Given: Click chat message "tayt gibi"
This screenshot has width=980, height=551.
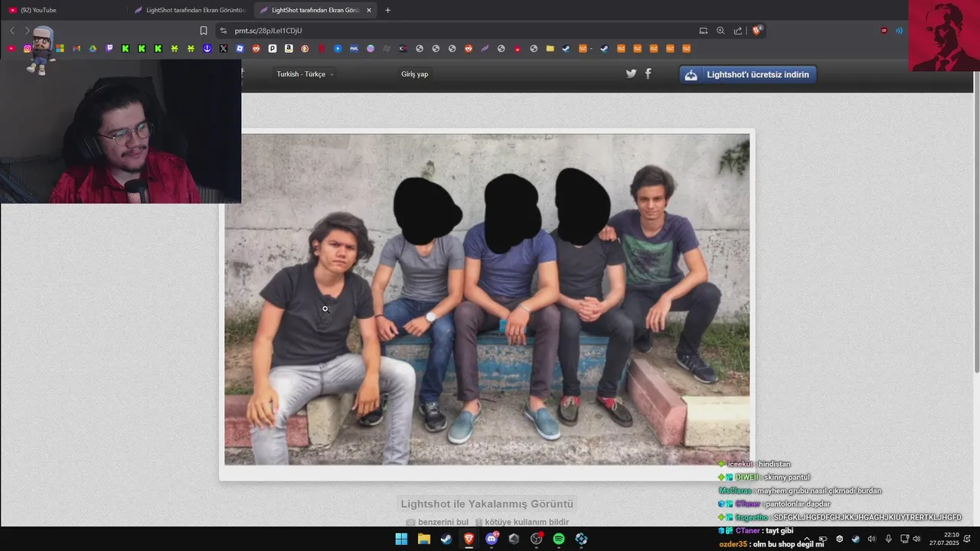Looking at the screenshot, I should 779,531.
